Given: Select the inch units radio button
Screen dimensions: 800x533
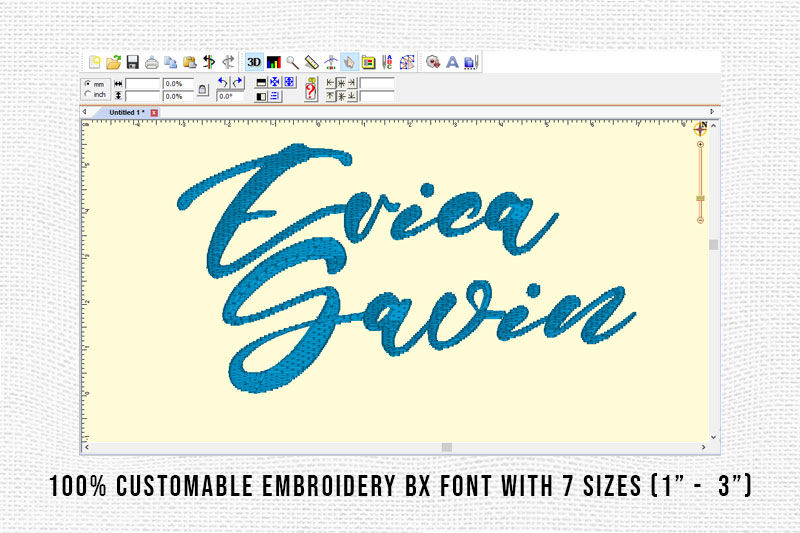Looking at the screenshot, I should [88, 94].
